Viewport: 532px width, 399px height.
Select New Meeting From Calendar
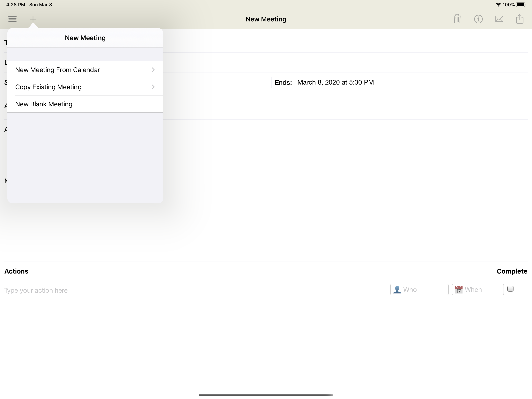(58, 70)
